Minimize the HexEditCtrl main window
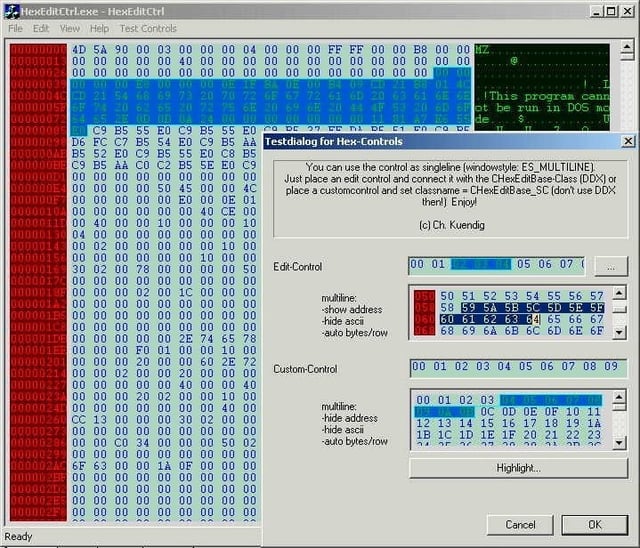Screen dimensions: 640x548 click(x=596, y=11)
